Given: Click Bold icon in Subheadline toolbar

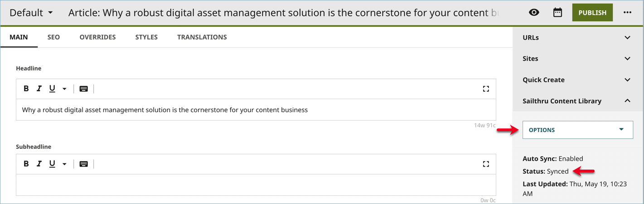Looking at the screenshot, I should pos(26,164).
